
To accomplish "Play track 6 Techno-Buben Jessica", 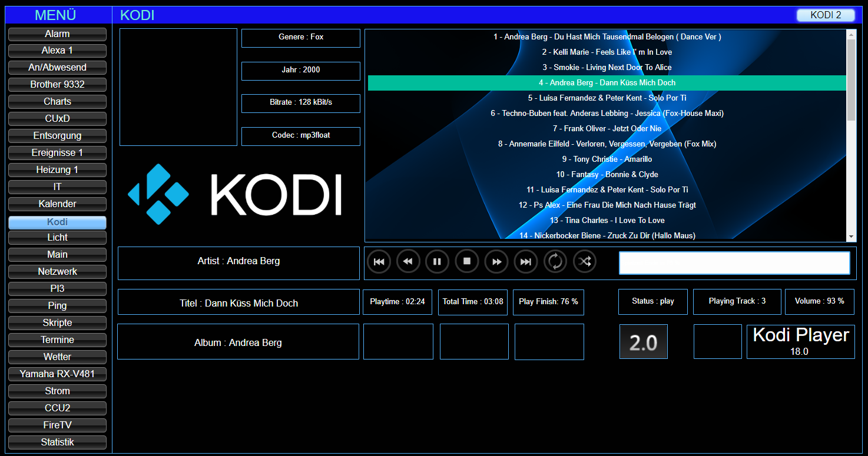I will pyautogui.click(x=607, y=114).
